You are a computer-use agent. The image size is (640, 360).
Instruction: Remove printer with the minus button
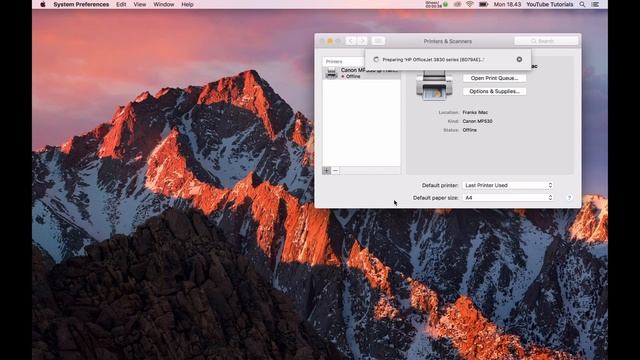(x=336, y=170)
